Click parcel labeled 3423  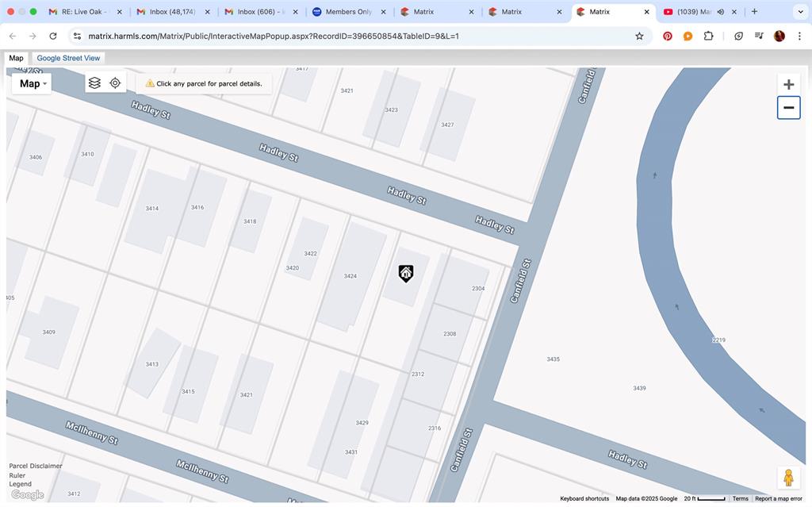392,110
